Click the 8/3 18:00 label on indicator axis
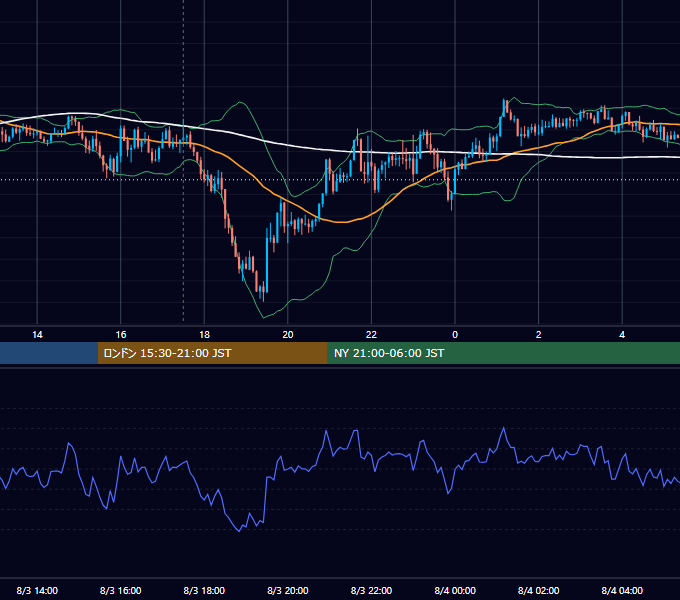 click(204, 590)
